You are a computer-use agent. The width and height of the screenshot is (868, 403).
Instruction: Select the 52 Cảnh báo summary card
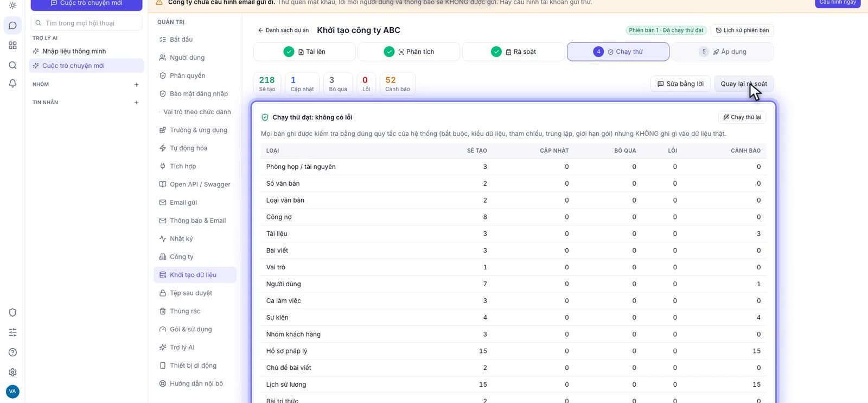tap(398, 84)
